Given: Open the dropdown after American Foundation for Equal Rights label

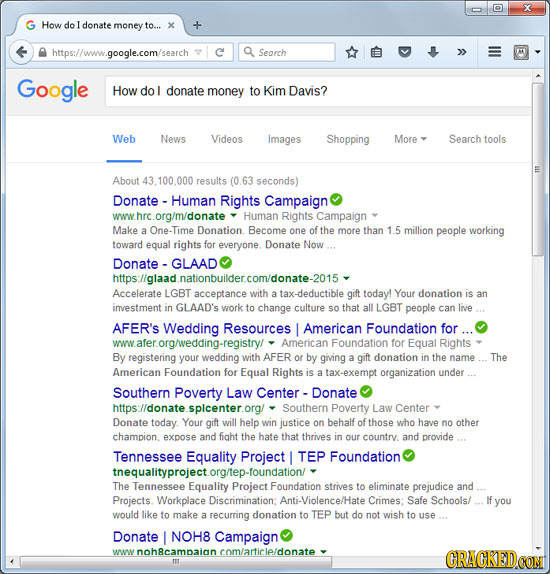Looking at the screenshot, I should (x=479, y=343).
